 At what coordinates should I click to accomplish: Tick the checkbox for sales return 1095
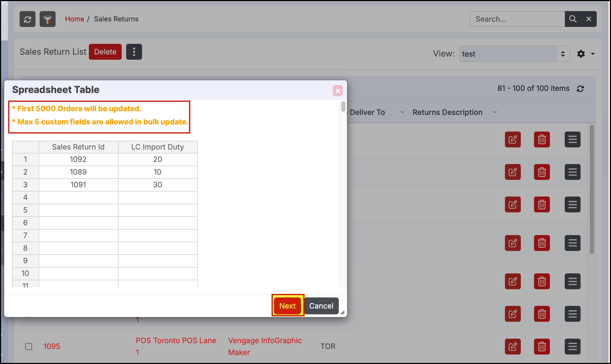[x=29, y=346]
